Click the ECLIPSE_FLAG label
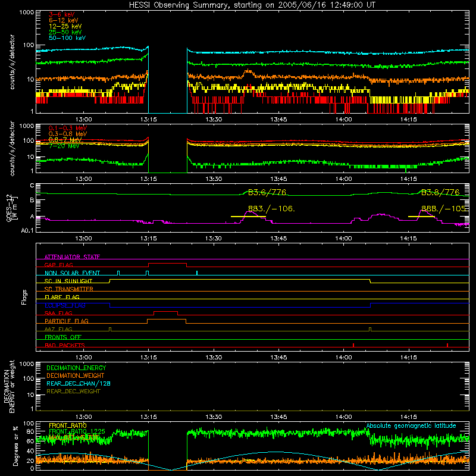Image resolution: width=476 pixels, height=476 pixels. point(65,305)
